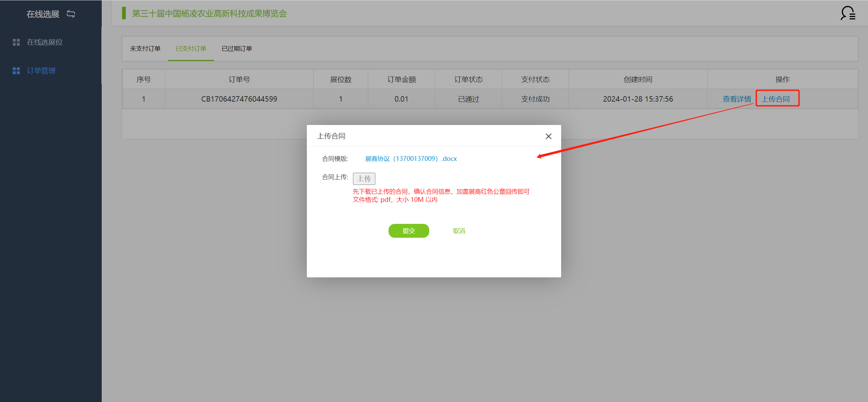Open the user profile icon at top right
The height and width of the screenshot is (402, 868).
pyautogui.click(x=848, y=13)
